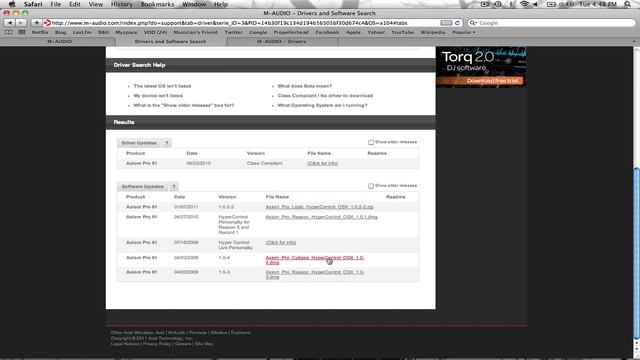Viewport: 640px width, 360px height.
Task: Go forward with Safari forward arrow
Action: pyautogui.click(x=20, y=23)
